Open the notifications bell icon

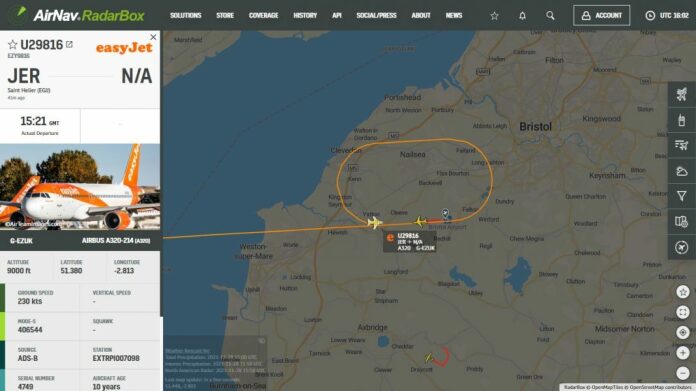(522, 16)
